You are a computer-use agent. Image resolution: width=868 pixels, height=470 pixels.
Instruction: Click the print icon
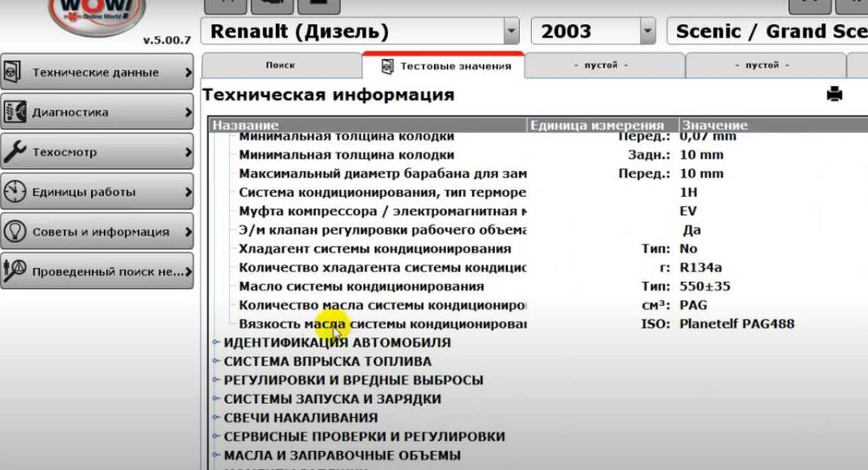coord(834,94)
